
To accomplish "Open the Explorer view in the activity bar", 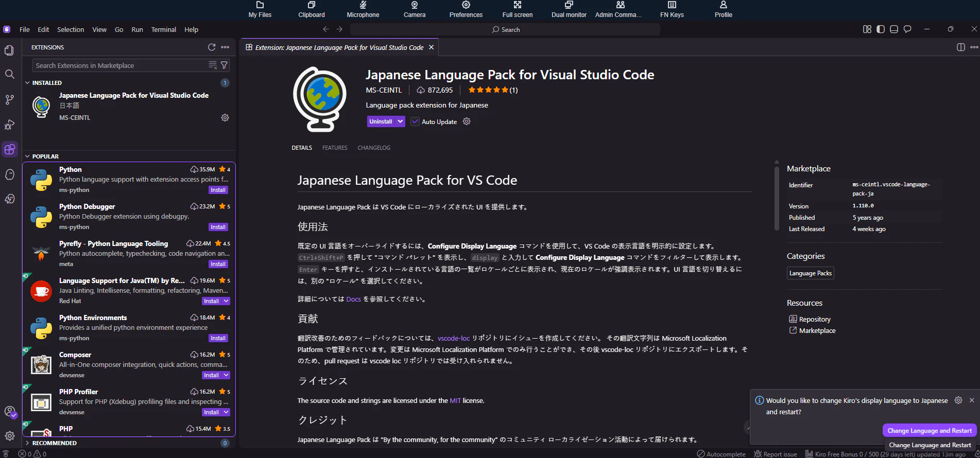I will (9, 50).
